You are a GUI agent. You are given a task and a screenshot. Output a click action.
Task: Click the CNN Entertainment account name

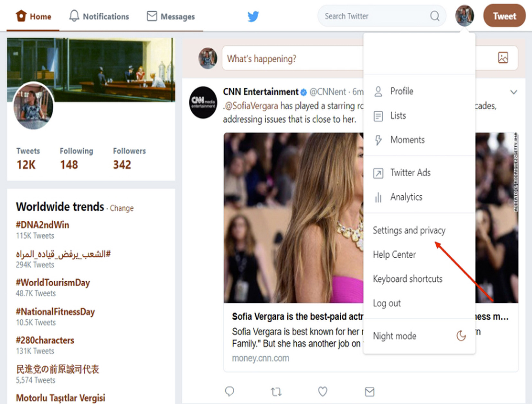[x=261, y=92]
